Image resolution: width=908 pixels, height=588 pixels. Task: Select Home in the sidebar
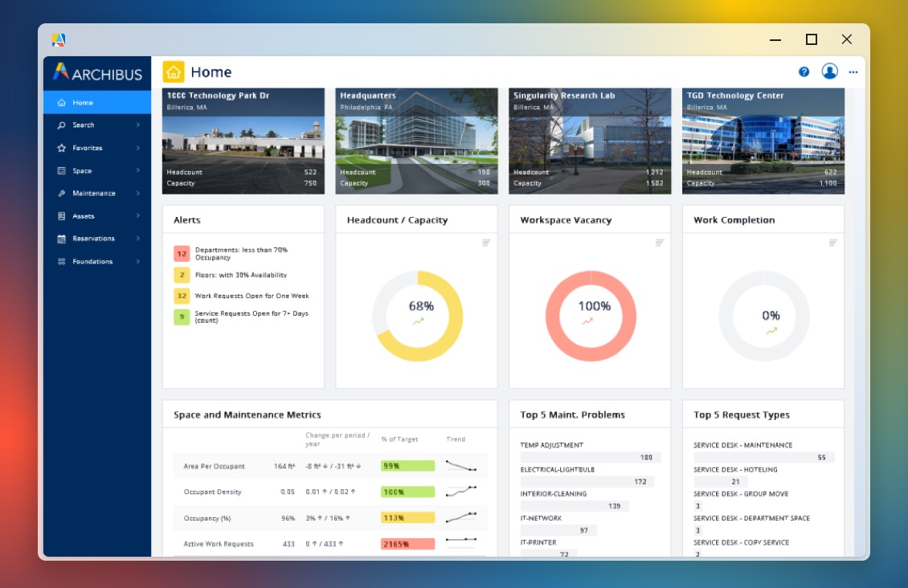[97, 103]
